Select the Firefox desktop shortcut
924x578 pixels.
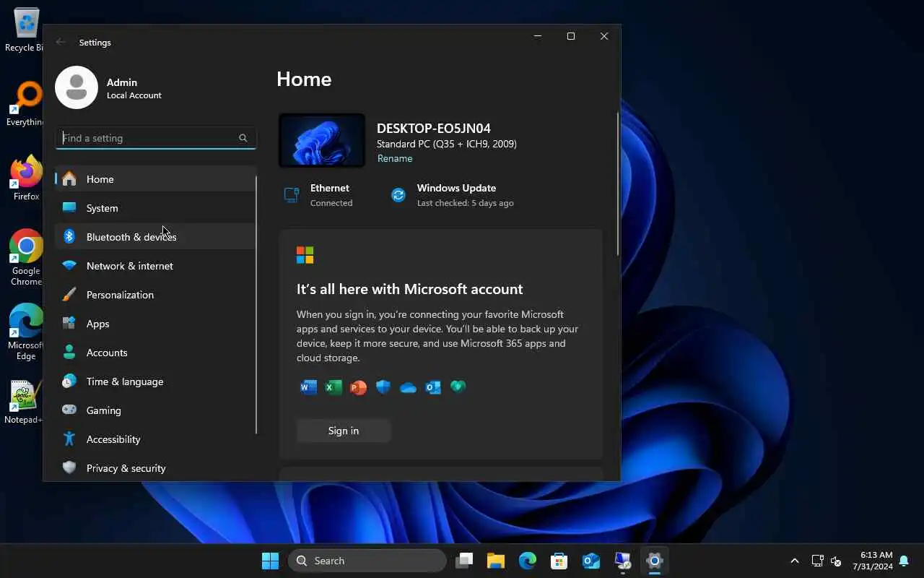click(x=26, y=178)
